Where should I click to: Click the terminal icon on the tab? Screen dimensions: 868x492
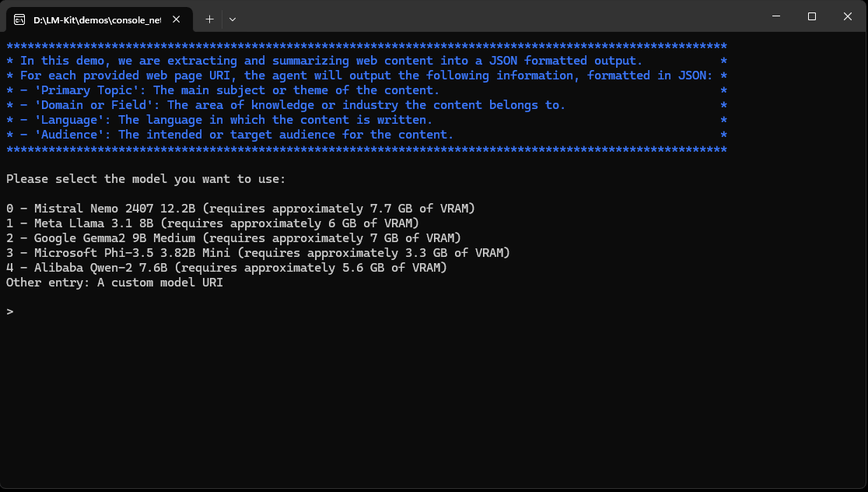click(x=19, y=19)
